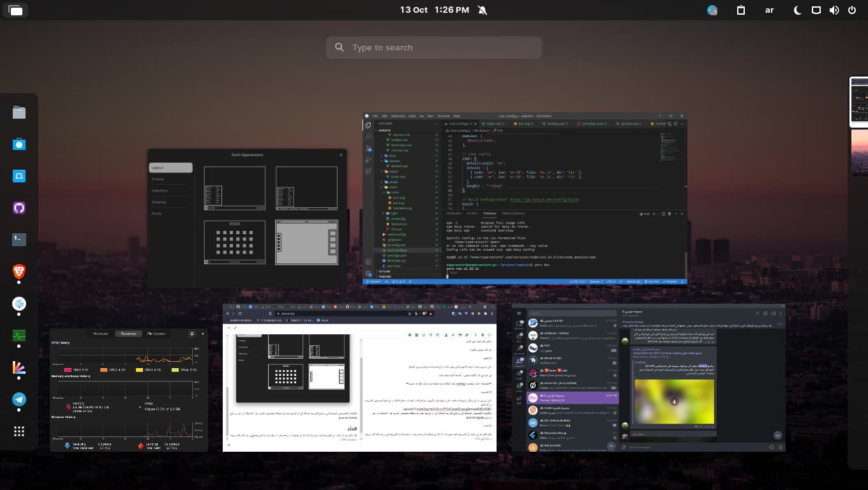
Task: Click the Telegram dock icon
Action: [x=19, y=399]
